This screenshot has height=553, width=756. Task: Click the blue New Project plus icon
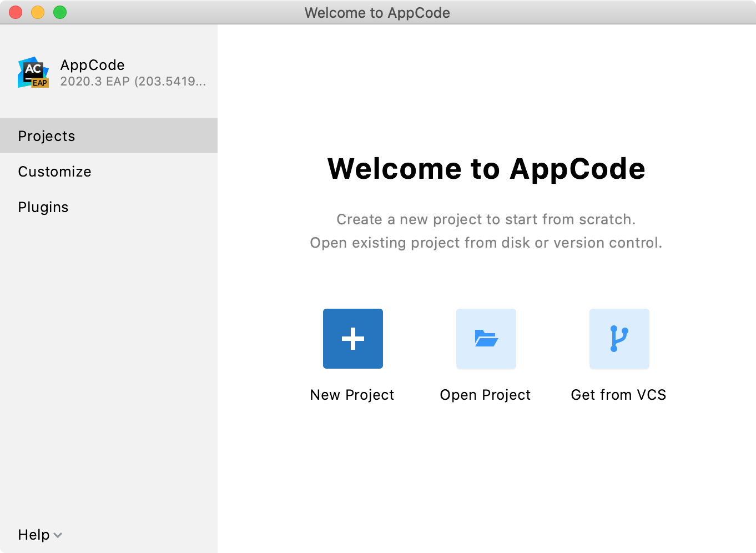tap(353, 339)
